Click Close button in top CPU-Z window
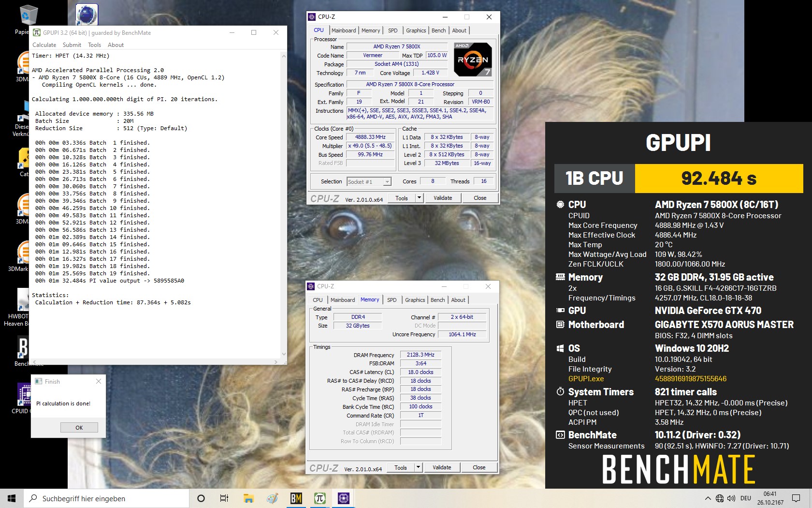This screenshot has width=812, height=508. 480,198
